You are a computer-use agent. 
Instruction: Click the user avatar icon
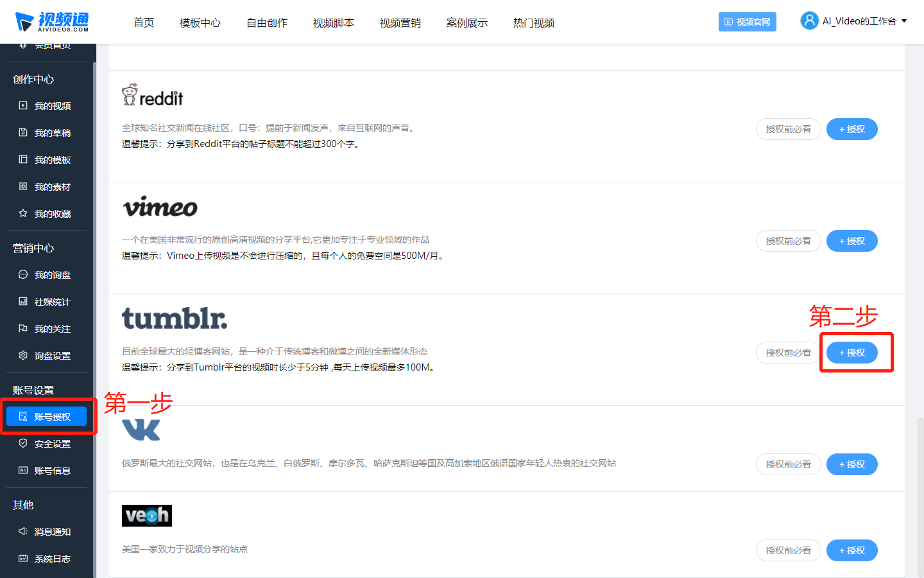(x=809, y=21)
